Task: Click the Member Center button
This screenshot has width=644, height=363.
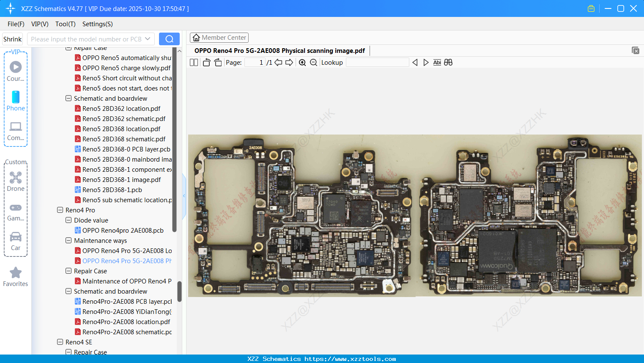Action: point(219,38)
